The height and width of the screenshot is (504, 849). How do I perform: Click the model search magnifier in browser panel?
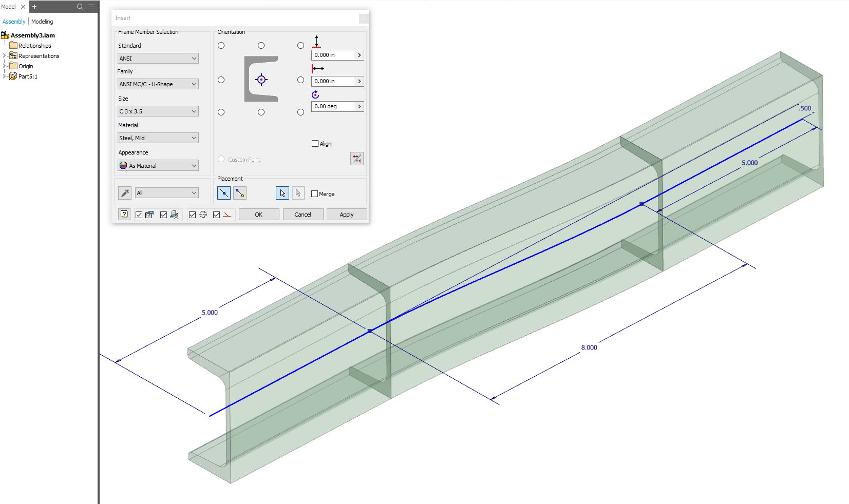(x=80, y=7)
